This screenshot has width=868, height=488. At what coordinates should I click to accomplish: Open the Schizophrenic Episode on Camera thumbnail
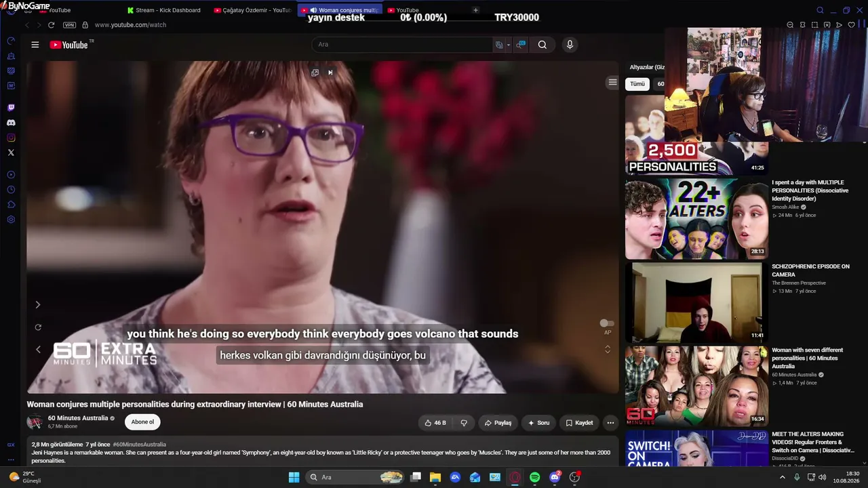pos(696,303)
